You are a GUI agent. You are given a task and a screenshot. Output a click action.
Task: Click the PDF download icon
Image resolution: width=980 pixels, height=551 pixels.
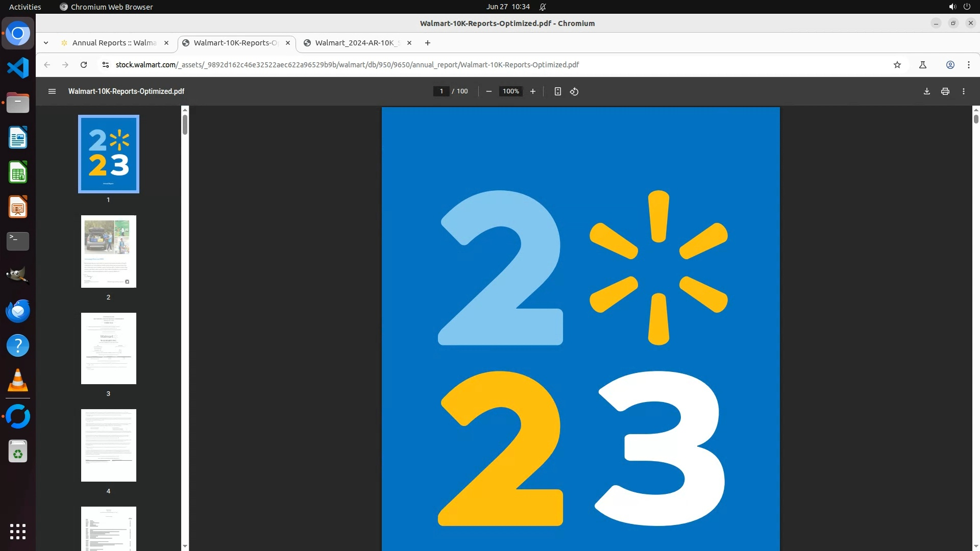coord(926,91)
